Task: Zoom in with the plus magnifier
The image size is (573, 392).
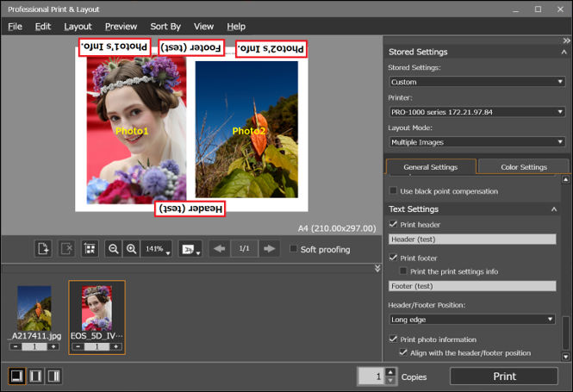Action: coord(131,249)
